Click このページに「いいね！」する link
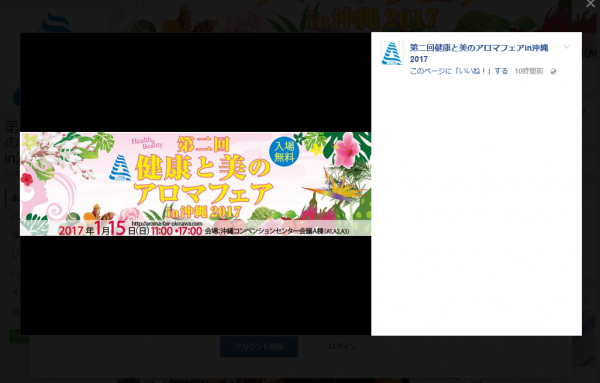The height and width of the screenshot is (383, 600). pos(459,71)
